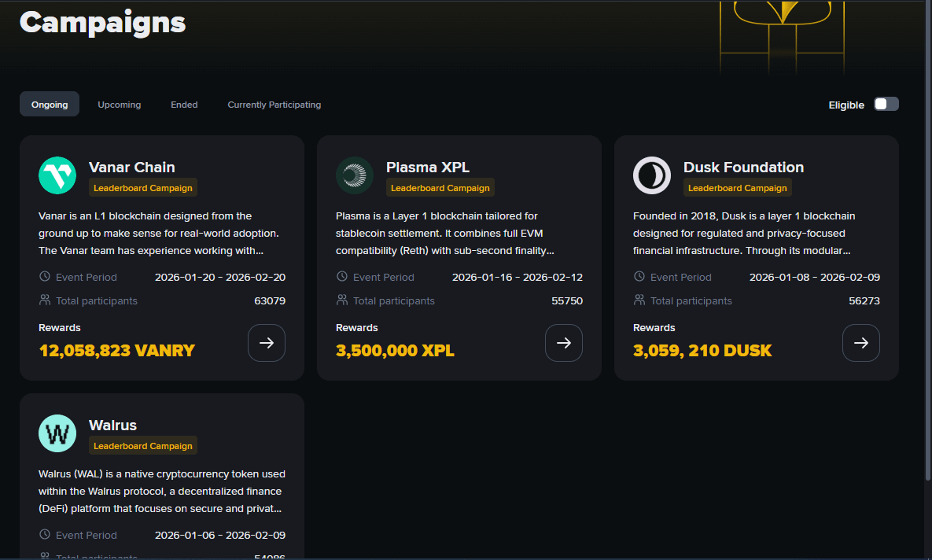The width and height of the screenshot is (932, 560).
Task: Click the 3,059, 210 DUSK reward amount
Action: pos(702,351)
